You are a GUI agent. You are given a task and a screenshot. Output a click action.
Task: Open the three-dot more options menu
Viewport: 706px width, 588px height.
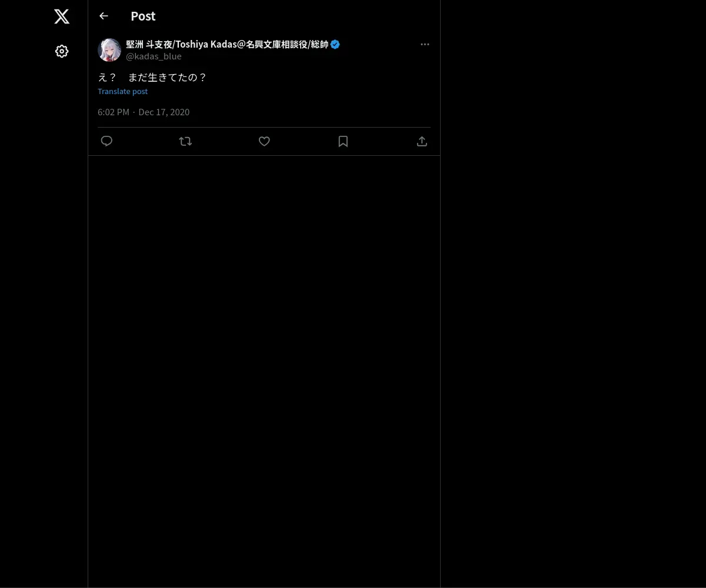tap(425, 44)
